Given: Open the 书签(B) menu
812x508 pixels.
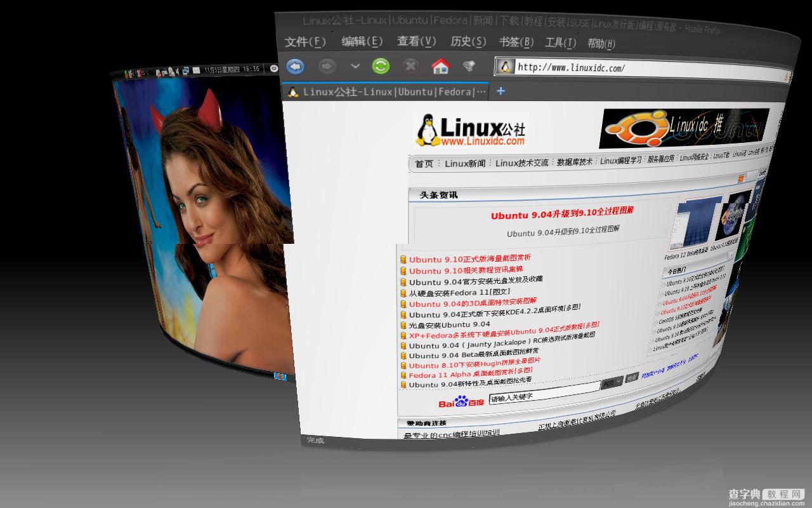Looking at the screenshot, I should [516, 43].
